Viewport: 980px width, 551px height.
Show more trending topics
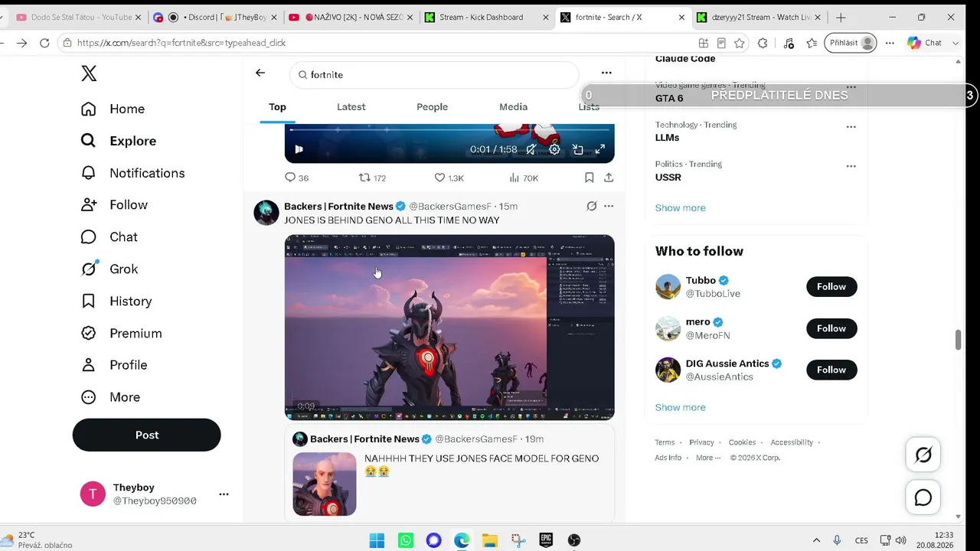click(681, 208)
